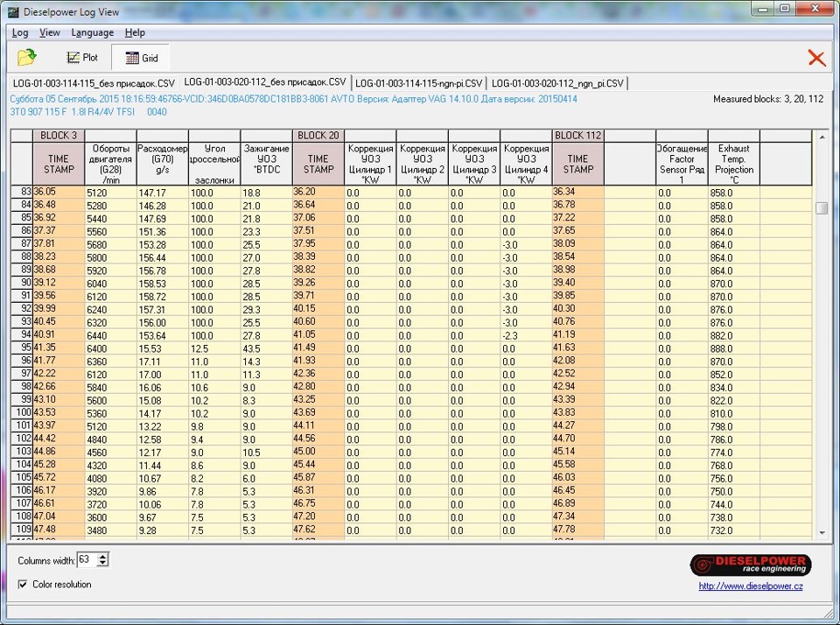840x625 pixels.
Task: Click the Dieselpower race engineering logo
Action: click(750, 565)
